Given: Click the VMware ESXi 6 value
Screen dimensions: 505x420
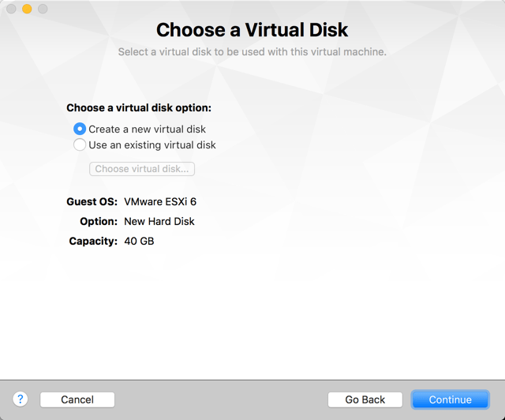Looking at the screenshot, I should (160, 202).
